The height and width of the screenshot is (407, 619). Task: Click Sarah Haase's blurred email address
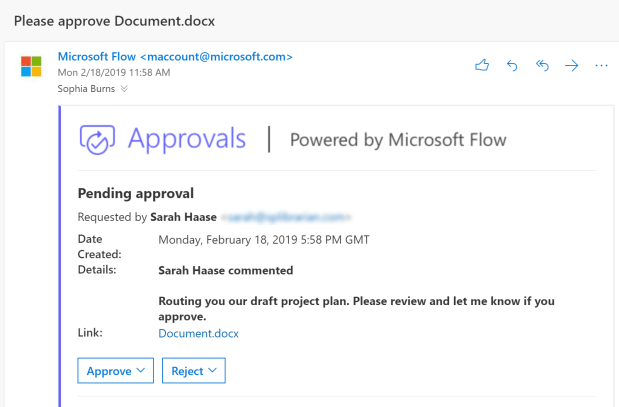[290, 215]
